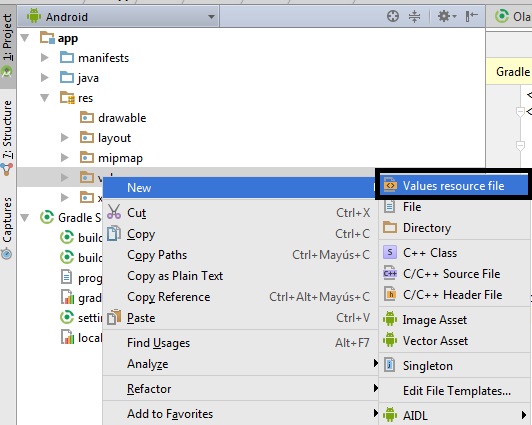Select Values resource file in submenu
Screen dimensions: 532x425
454,186
